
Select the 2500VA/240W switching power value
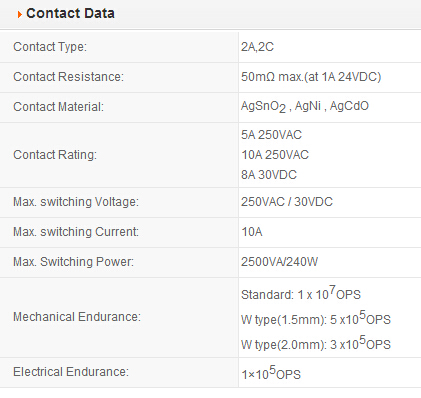(x=280, y=262)
